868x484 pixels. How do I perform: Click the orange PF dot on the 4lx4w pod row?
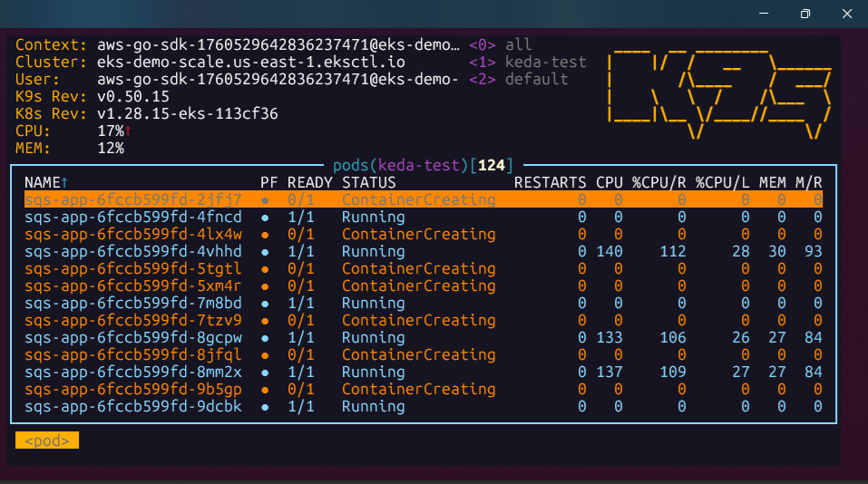point(265,235)
